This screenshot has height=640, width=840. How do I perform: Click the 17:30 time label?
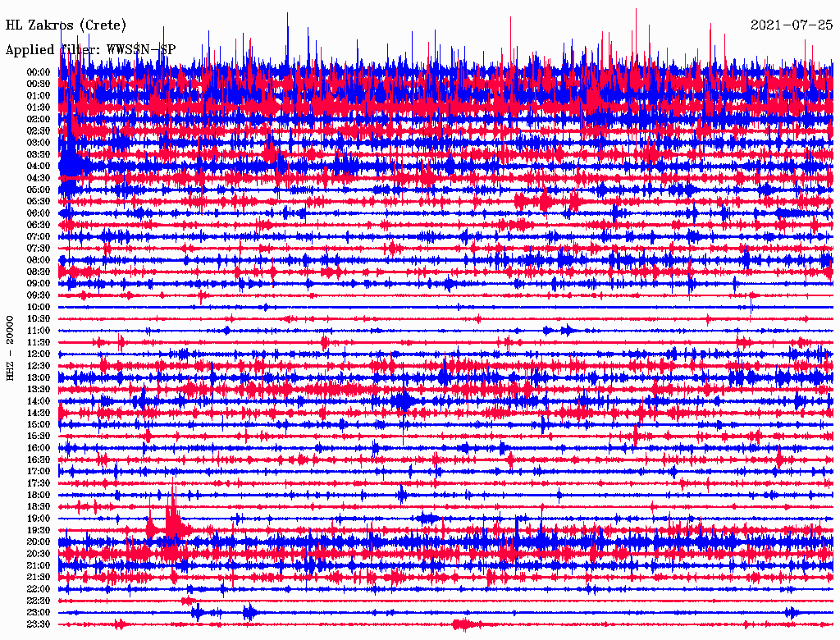pyautogui.click(x=39, y=483)
